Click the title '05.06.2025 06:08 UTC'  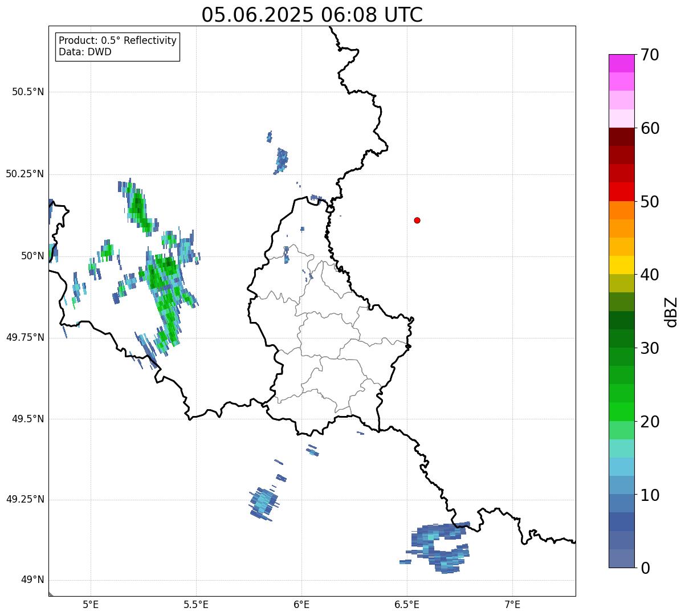pyautogui.click(x=312, y=15)
